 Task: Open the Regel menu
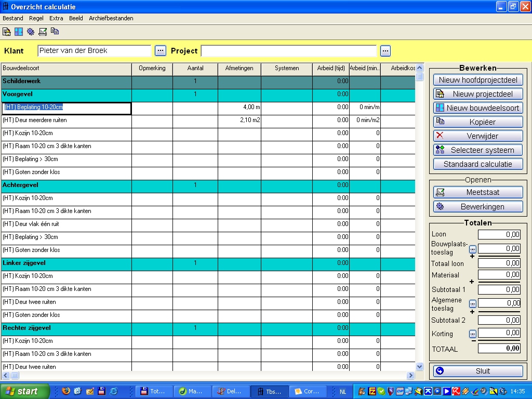pos(36,18)
